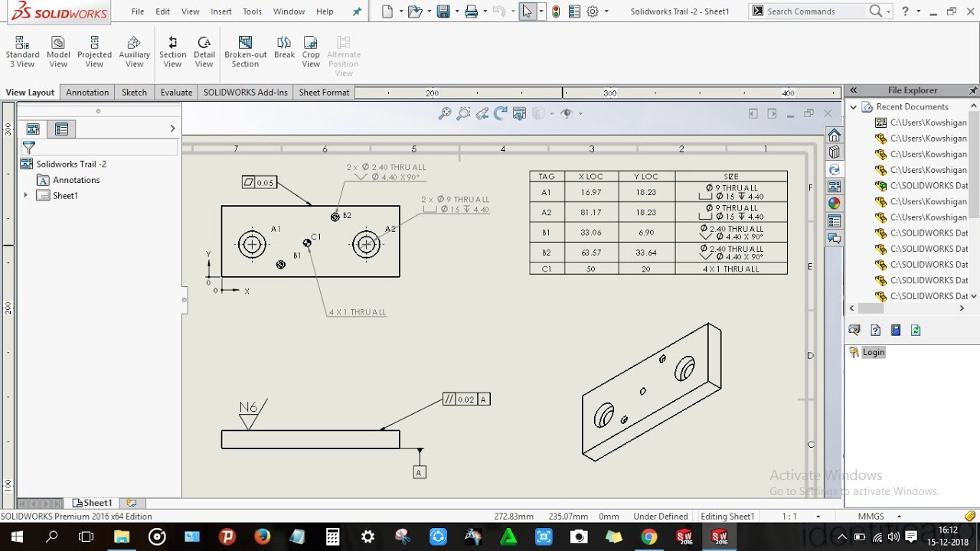Collapse the Recent Documents node

(x=854, y=107)
